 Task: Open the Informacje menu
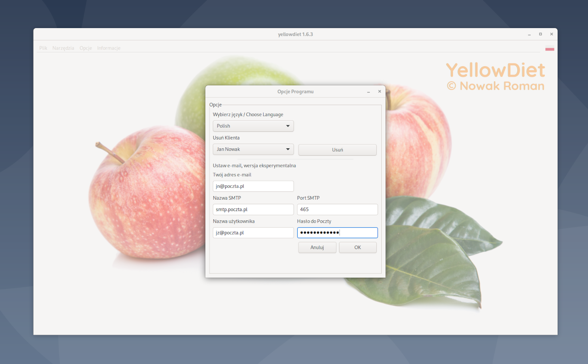tap(108, 48)
